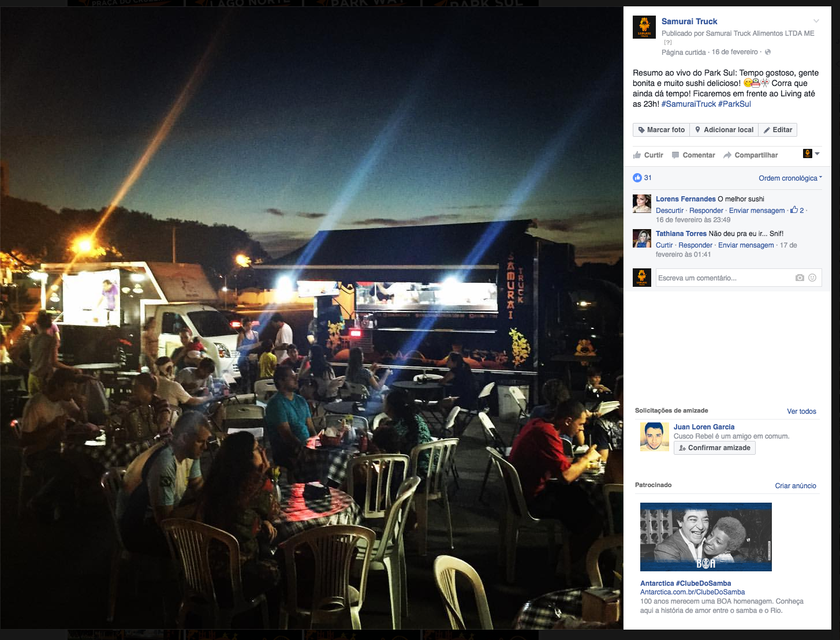Open the post-as identity selector dropdown

point(811,154)
